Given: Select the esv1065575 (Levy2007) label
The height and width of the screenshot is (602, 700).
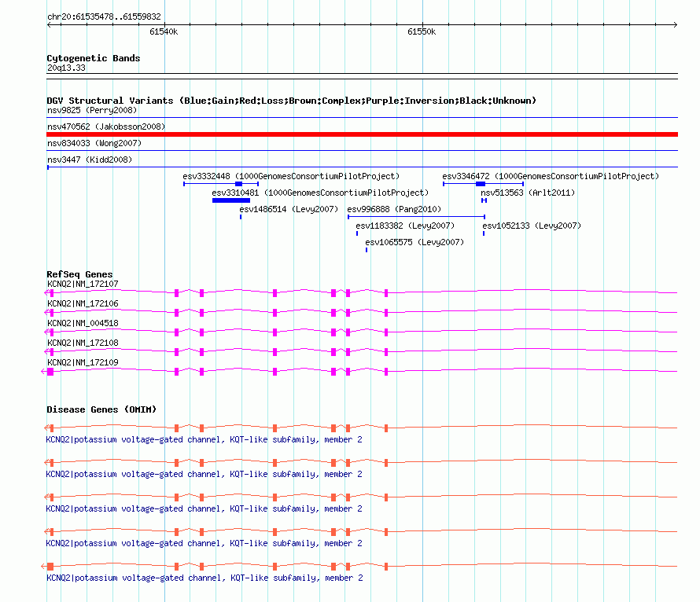Looking at the screenshot, I should tap(414, 242).
